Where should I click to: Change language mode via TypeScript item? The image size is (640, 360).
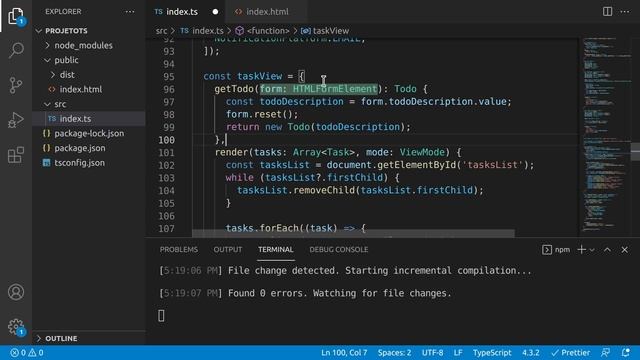[492, 353]
